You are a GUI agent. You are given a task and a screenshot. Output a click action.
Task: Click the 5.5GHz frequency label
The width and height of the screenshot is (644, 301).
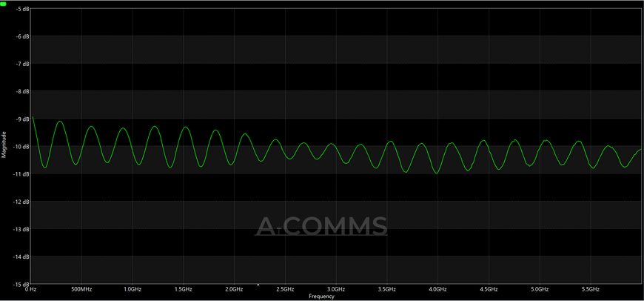click(591, 289)
